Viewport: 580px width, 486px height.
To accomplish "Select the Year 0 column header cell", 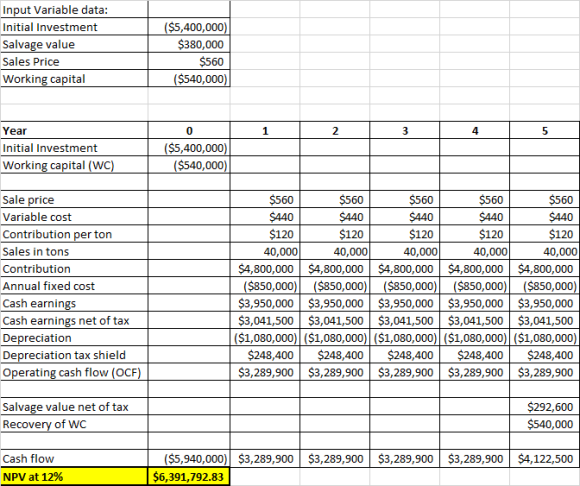I will pyautogui.click(x=189, y=131).
